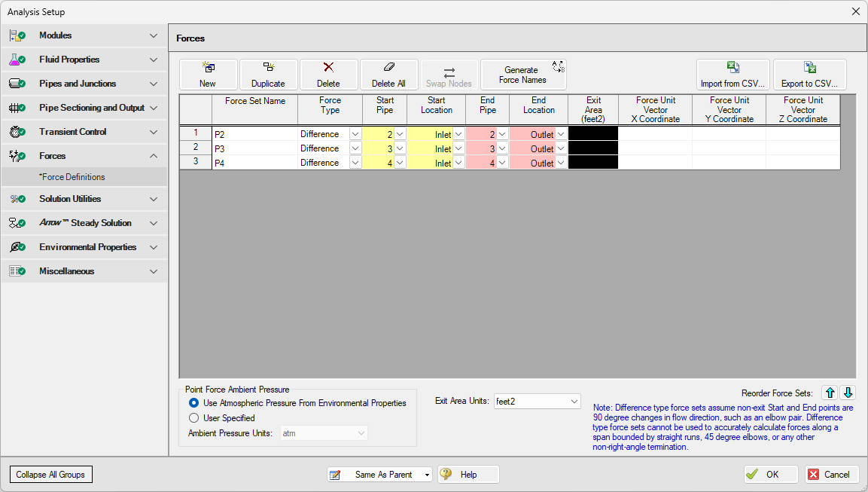Open End Pipe dropdown in row P2
This screenshot has width=868, height=492.
(x=502, y=134)
